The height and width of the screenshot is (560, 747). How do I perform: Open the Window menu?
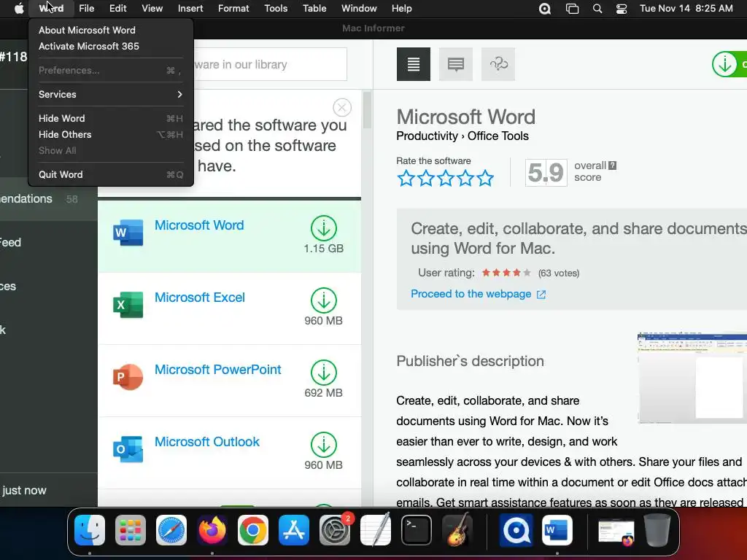pos(359,9)
